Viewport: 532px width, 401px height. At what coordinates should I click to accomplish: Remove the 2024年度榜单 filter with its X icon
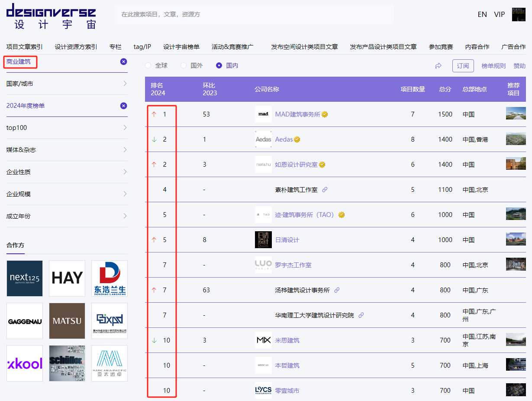coord(123,106)
